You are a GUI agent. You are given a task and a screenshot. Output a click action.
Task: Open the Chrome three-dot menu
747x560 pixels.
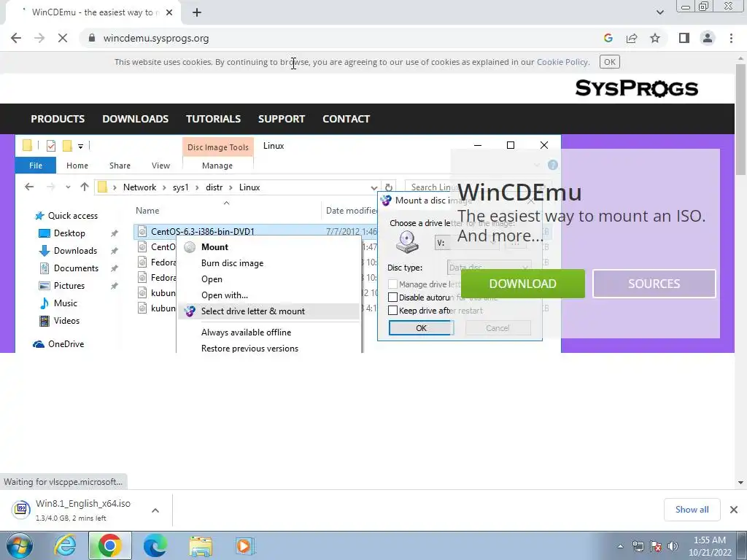pos(731,38)
